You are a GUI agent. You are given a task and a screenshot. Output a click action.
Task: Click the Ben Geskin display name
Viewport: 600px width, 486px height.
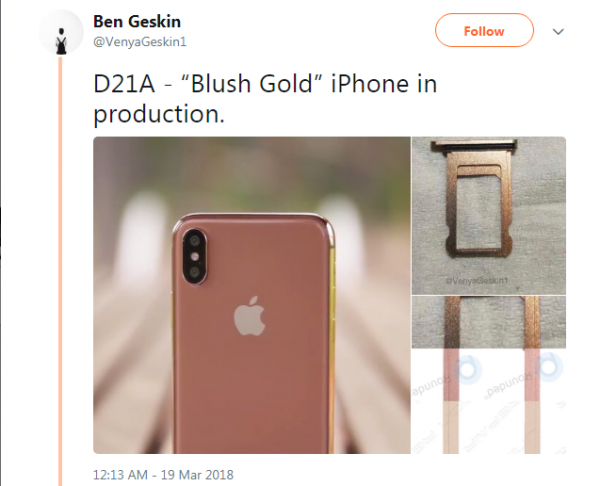137,21
